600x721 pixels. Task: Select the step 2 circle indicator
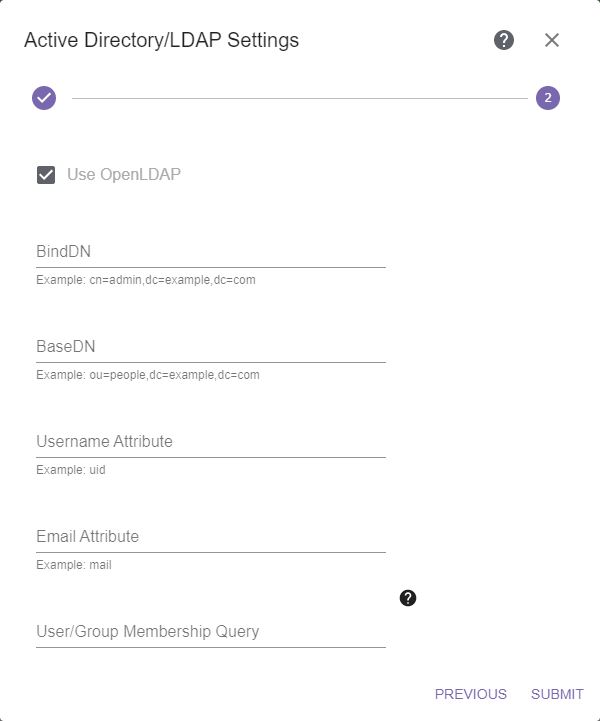coord(548,98)
